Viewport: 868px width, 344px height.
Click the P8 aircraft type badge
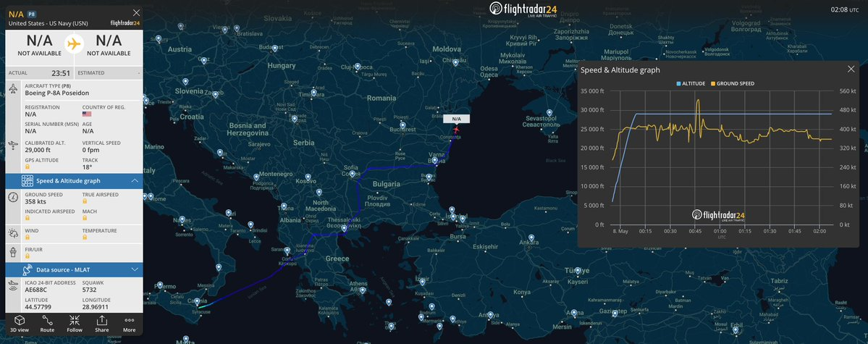[32, 14]
